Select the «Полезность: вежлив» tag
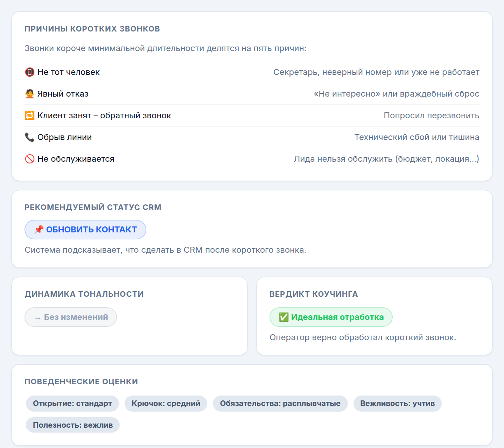The width and height of the screenshot is (504, 448). [x=73, y=425]
